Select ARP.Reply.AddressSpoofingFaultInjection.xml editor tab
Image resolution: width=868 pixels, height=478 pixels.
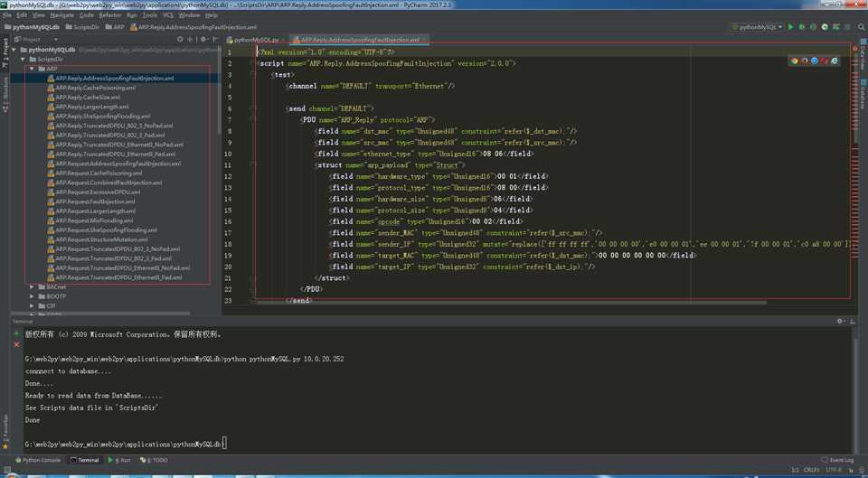click(x=360, y=40)
